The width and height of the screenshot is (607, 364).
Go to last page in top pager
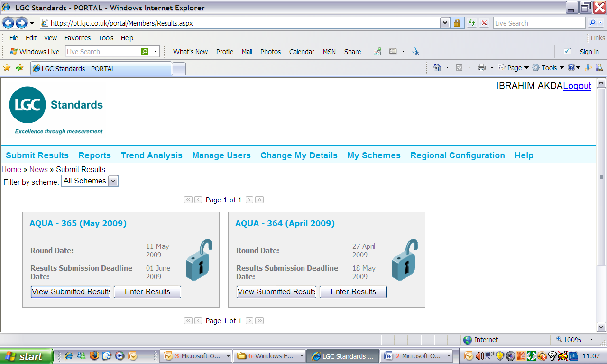pyautogui.click(x=259, y=200)
